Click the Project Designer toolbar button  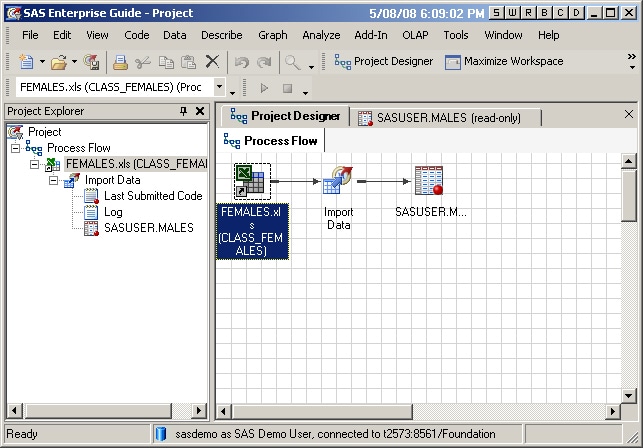384,62
